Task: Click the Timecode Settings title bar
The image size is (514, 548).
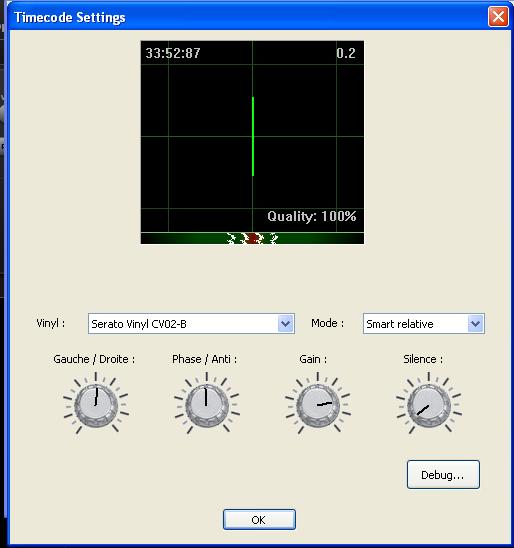Action: pyautogui.click(x=245, y=17)
